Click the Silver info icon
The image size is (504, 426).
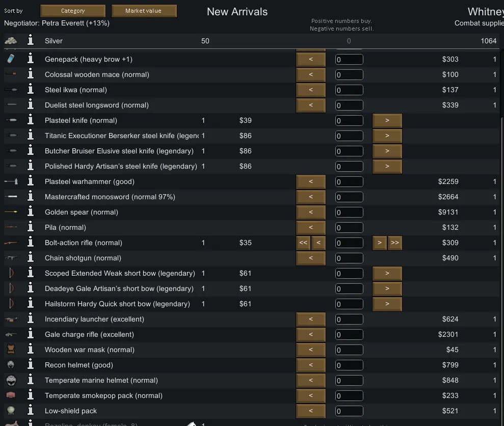(31, 41)
